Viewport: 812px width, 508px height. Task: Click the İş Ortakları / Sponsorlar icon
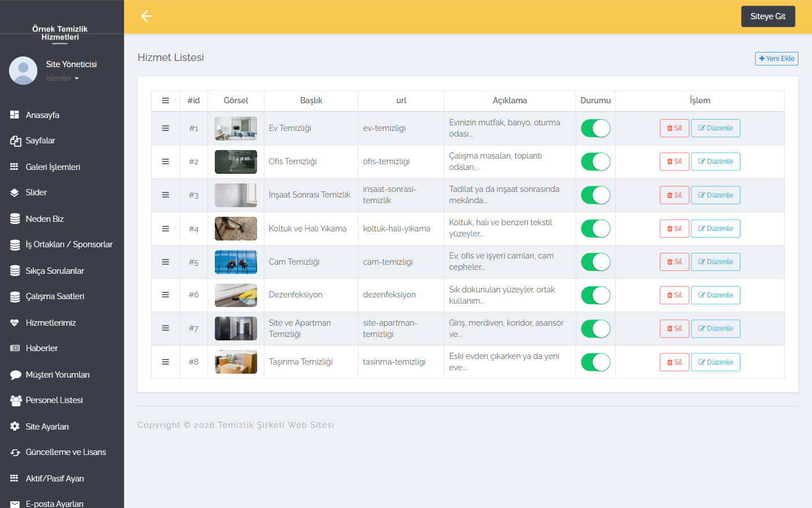point(15,244)
